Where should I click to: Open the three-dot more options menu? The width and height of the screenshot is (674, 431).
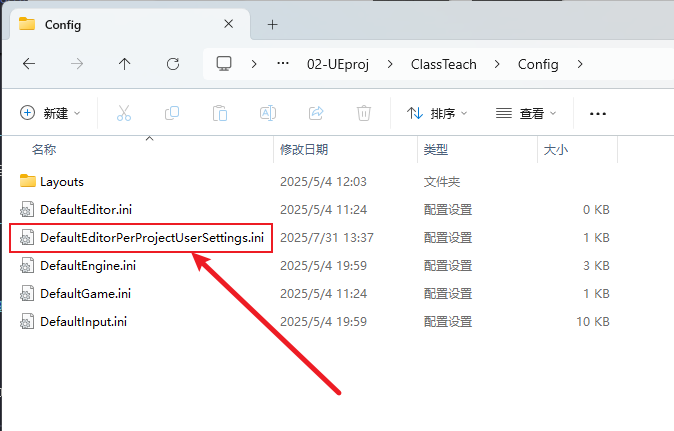(x=598, y=113)
